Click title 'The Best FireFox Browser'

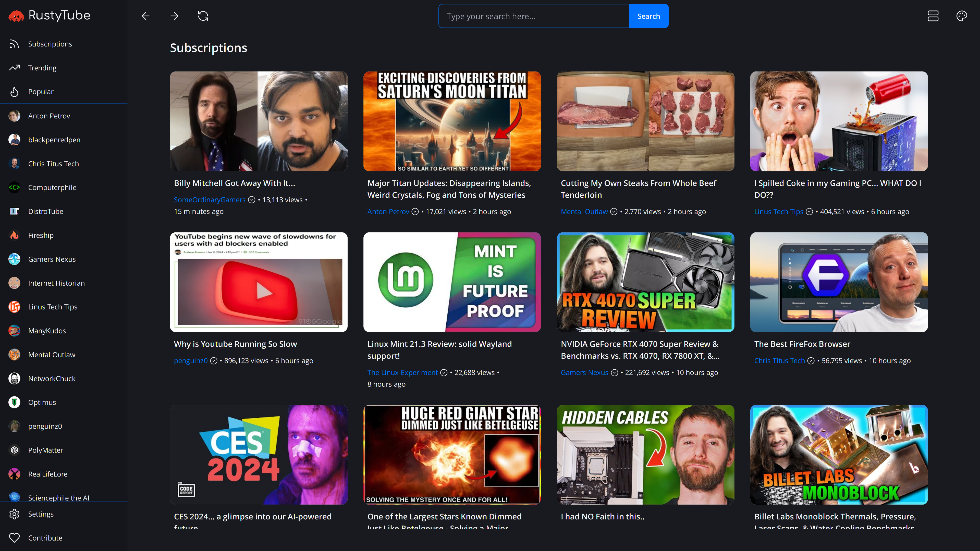coord(802,344)
